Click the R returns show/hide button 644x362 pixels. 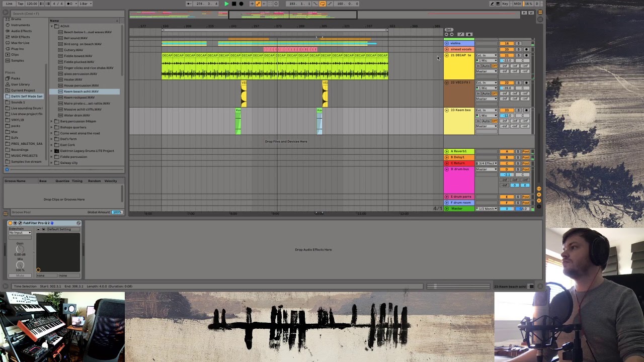coord(539,195)
